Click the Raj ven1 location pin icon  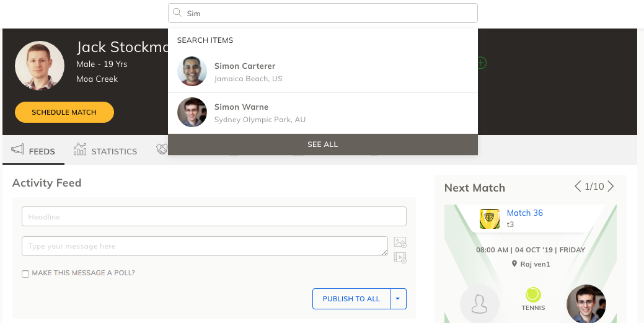click(514, 263)
